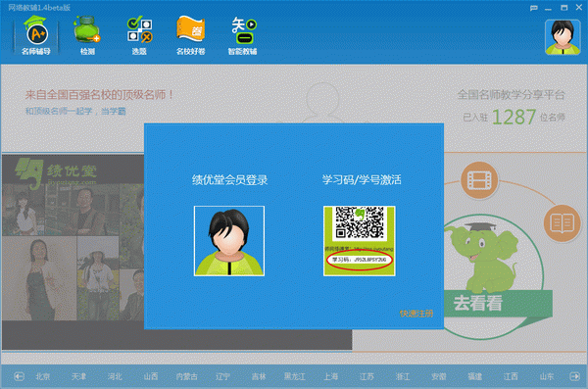This screenshot has width=588, height=389.
Task: Open the 名师辅导 toolbar icon
Action: (x=36, y=36)
